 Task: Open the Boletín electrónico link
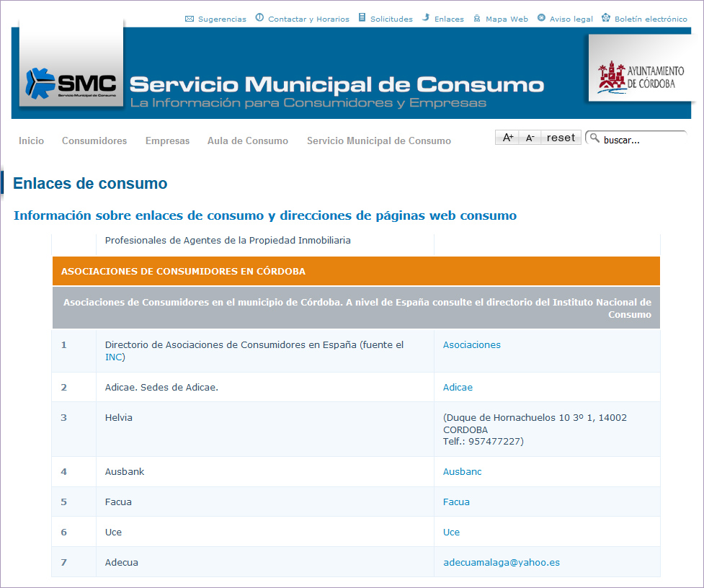(651, 19)
